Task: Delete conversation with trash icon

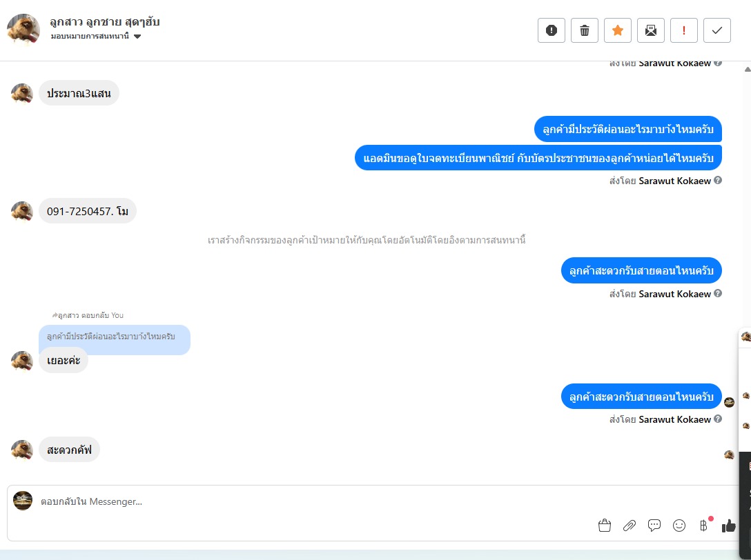Action: [x=585, y=30]
